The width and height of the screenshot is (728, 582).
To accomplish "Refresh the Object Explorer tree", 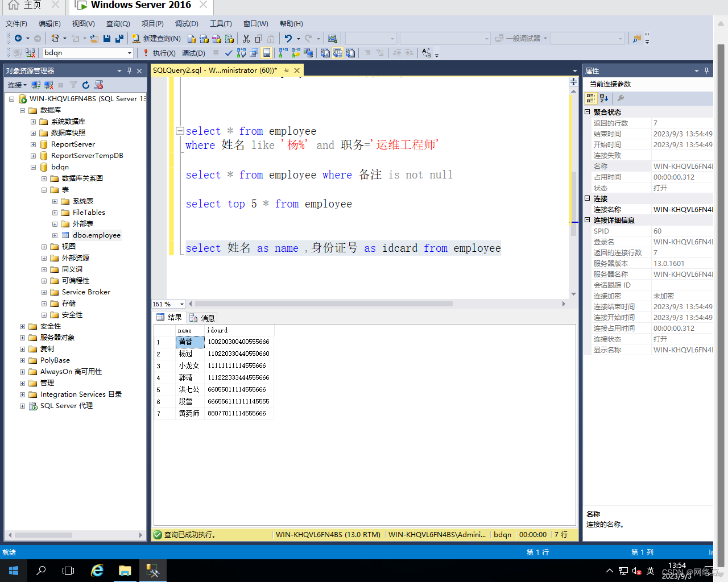I will click(x=86, y=85).
